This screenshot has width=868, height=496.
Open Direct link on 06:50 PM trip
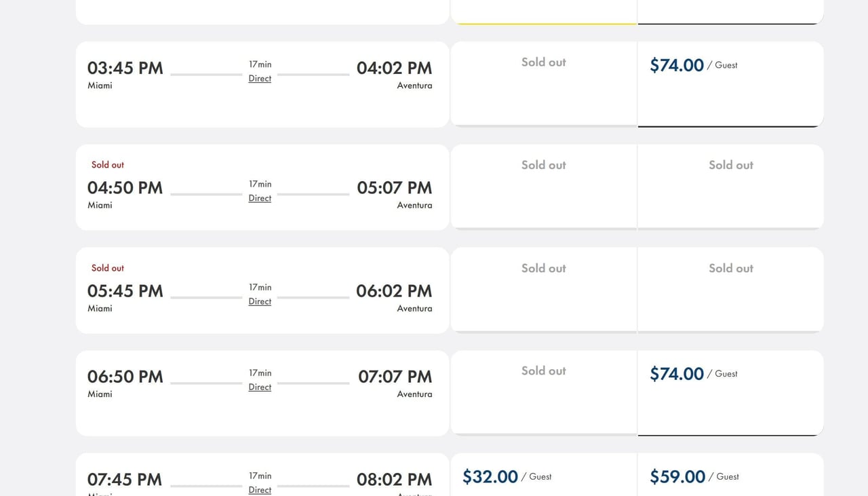(x=260, y=387)
